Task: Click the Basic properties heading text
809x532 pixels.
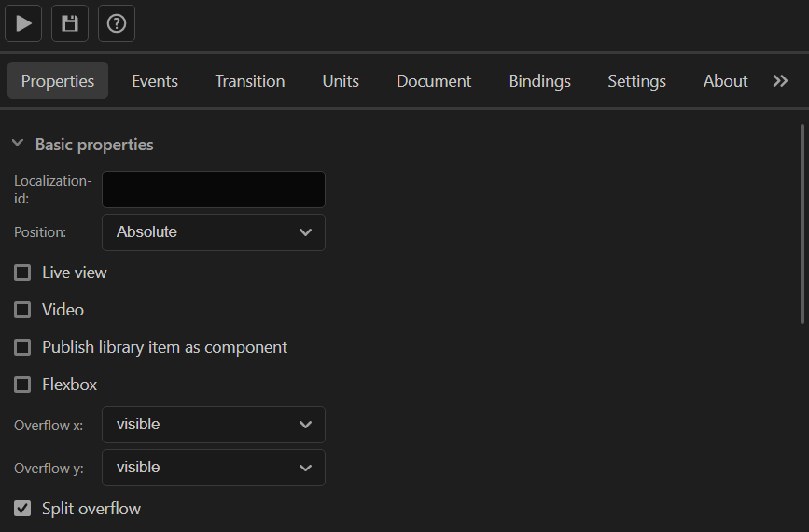Action: pyautogui.click(x=94, y=145)
